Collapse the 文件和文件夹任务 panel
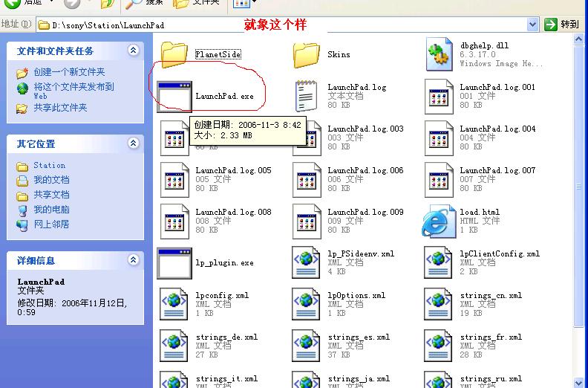Viewport: 588px width, 388px height. pos(133,50)
